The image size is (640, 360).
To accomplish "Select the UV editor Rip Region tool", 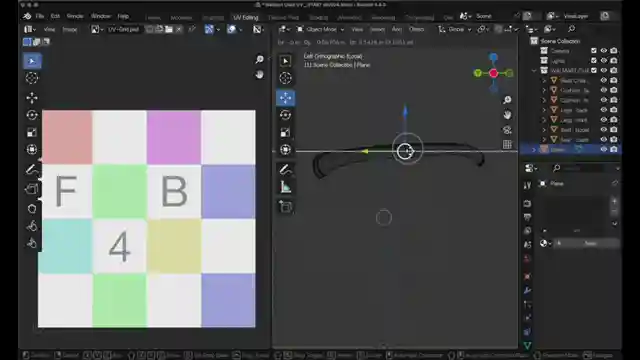I will click(x=32, y=189).
